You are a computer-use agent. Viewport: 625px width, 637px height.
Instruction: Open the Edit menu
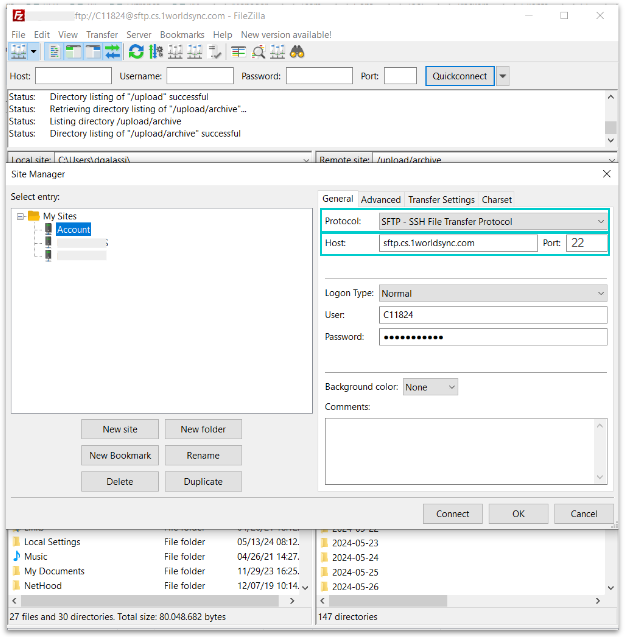pos(42,35)
